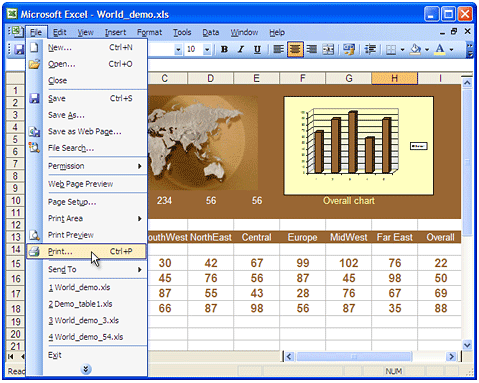Image resolution: width=479 pixels, height=383 pixels.
Task: Click the Print Preview magnifier icon
Action: (34, 235)
